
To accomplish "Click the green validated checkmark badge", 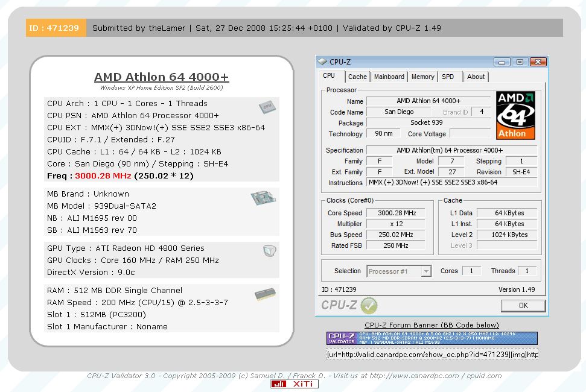I will pyautogui.click(x=369, y=305).
